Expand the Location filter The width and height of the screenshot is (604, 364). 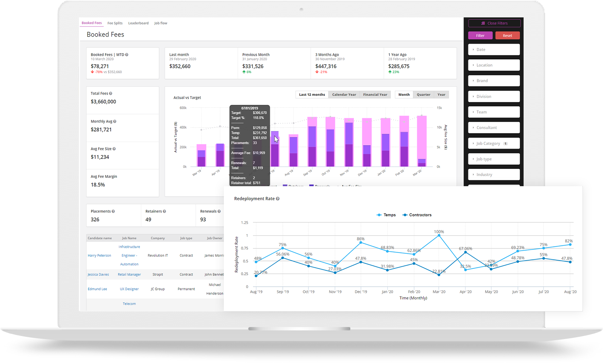[x=494, y=65]
